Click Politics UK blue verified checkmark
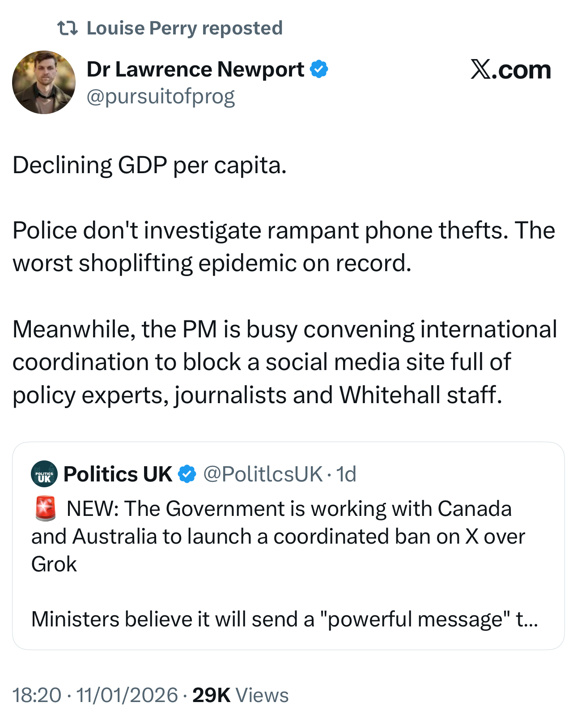577x728 pixels. 187,474
